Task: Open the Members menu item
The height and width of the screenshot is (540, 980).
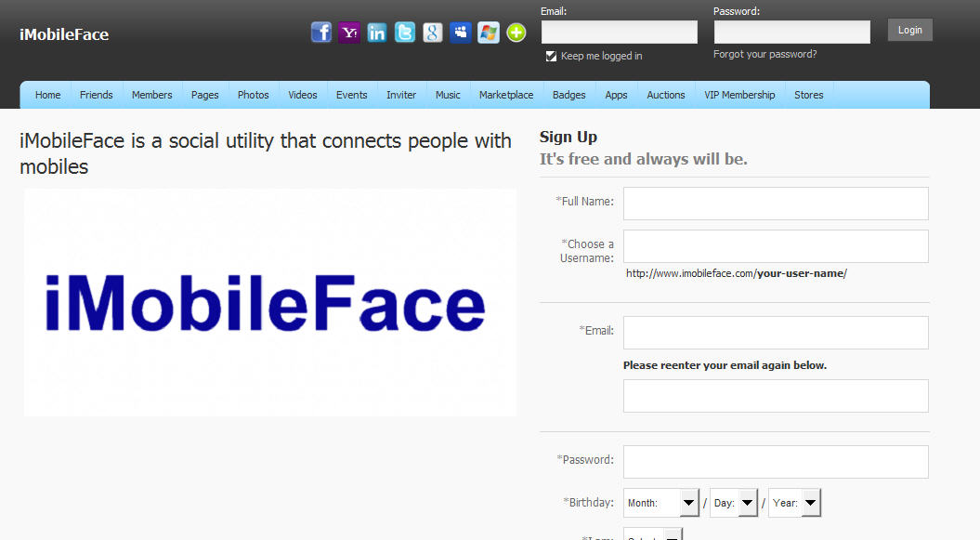Action: tap(151, 95)
